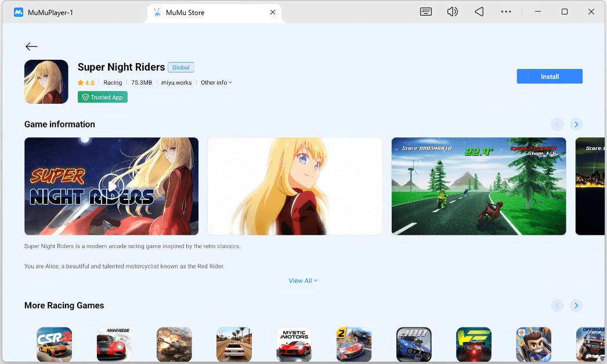Click the volume speaker icon
This screenshot has width=607, height=364.
pyautogui.click(x=452, y=12)
